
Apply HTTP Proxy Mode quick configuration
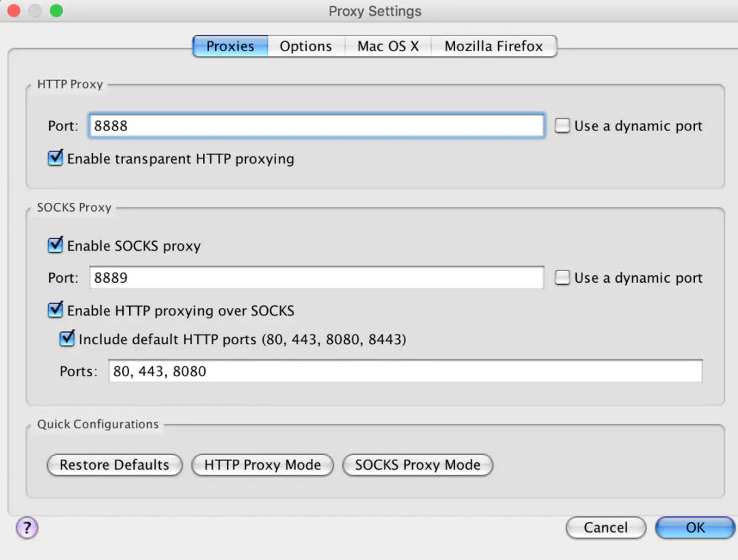point(262,465)
